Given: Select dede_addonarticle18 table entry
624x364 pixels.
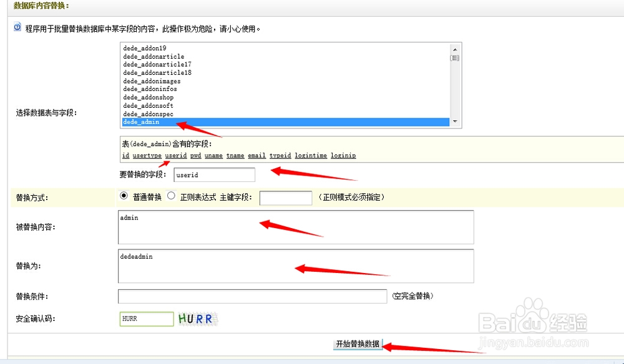Looking at the screenshot, I should pyautogui.click(x=285, y=73).
